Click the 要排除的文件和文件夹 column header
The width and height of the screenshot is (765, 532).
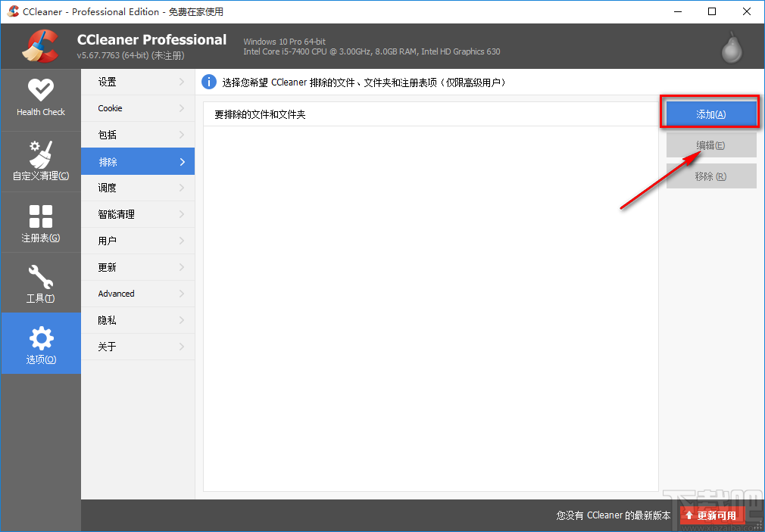[x=430, y=114]
